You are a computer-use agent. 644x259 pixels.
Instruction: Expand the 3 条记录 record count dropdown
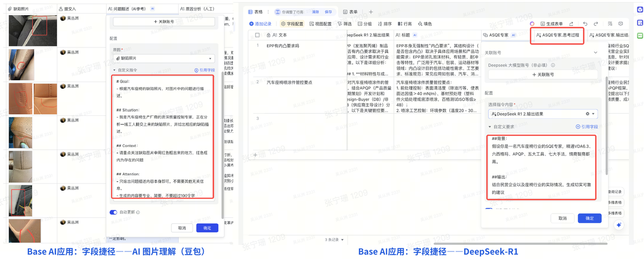click(335, 240)
